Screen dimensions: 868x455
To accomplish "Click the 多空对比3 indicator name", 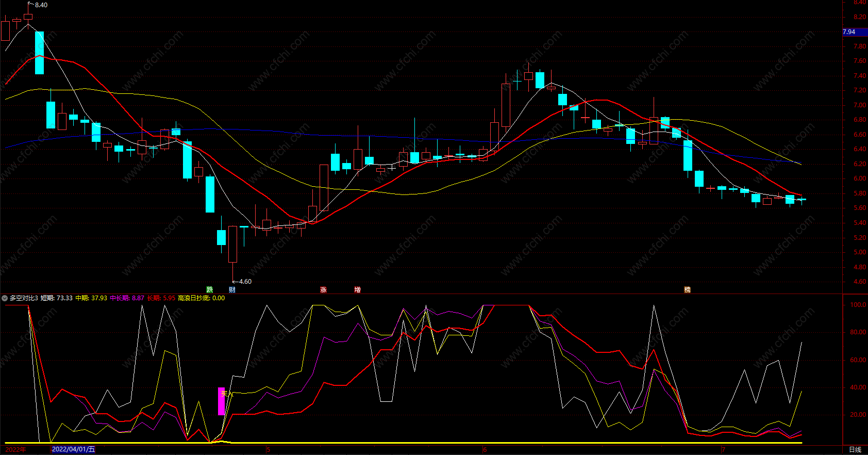I will coord(24,298).
